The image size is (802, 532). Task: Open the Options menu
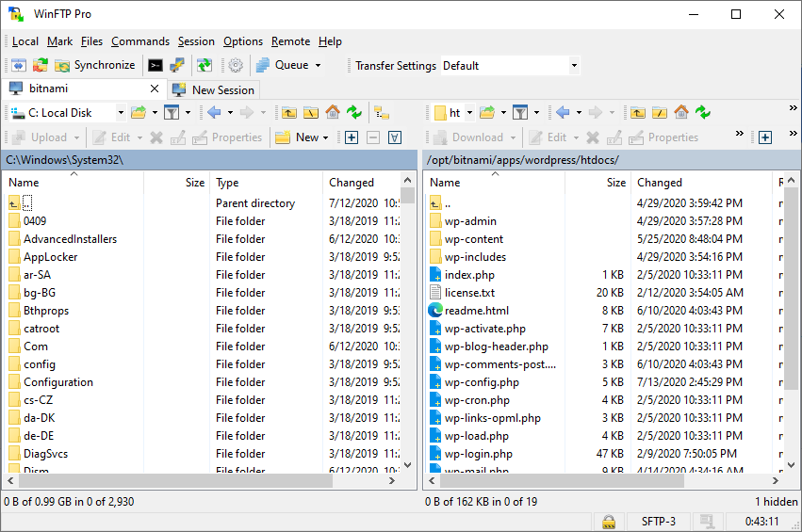pos(243,41)
